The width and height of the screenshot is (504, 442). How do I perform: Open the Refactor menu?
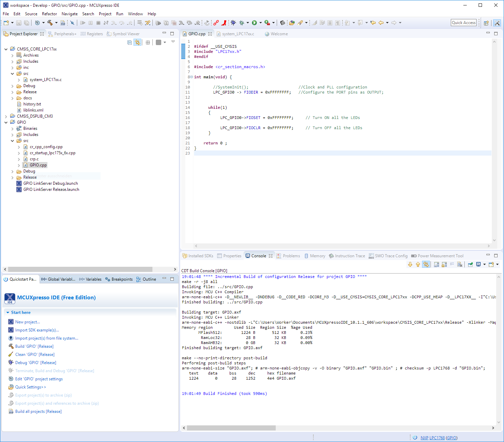(x=49, y=14)
